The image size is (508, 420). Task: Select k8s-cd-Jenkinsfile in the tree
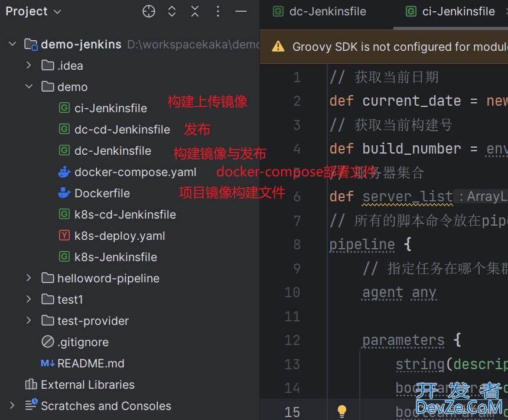click(125, 214)
